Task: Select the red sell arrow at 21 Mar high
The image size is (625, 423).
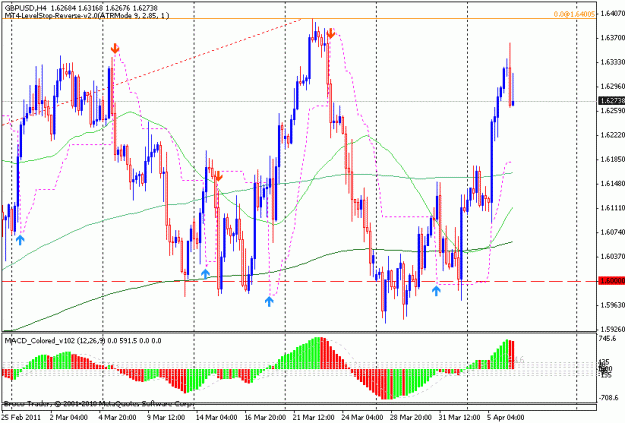Action: 330,33
